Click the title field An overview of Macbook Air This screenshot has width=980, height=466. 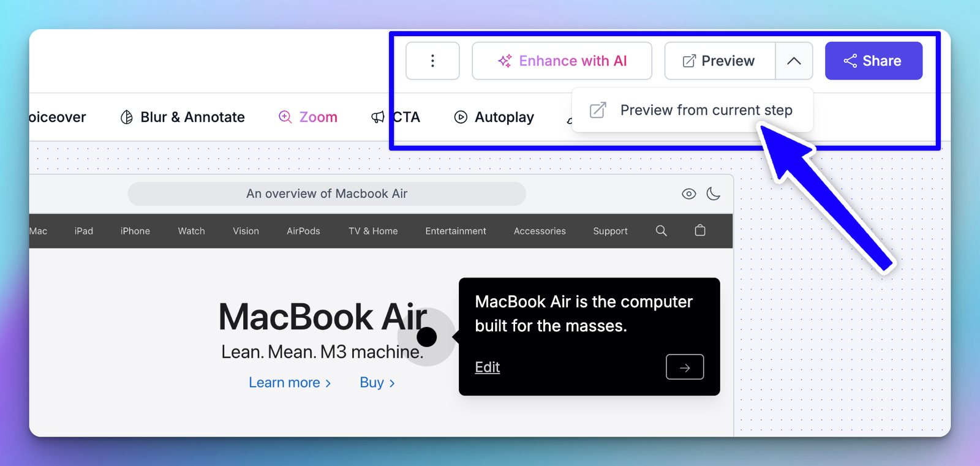pos(326,194)
